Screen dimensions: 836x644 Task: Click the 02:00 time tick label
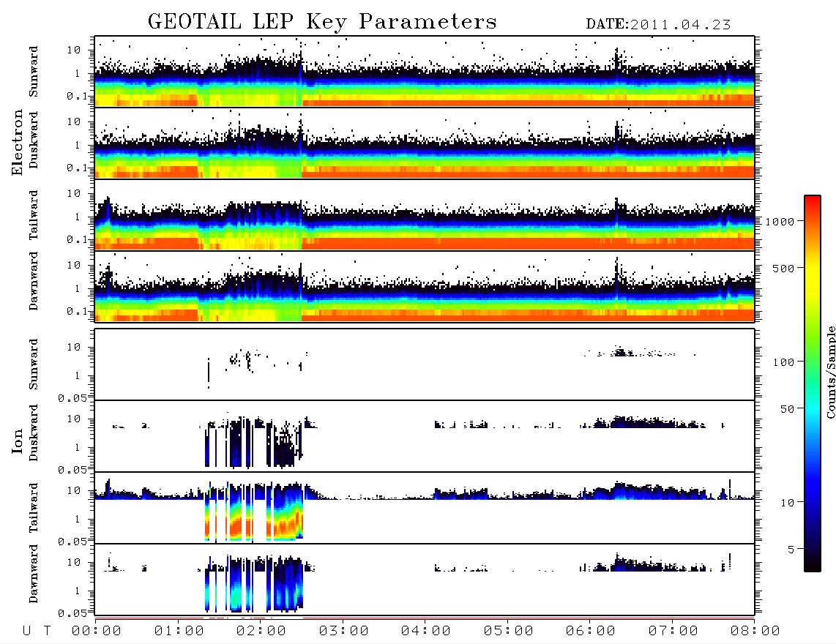[x=261, y=632]
